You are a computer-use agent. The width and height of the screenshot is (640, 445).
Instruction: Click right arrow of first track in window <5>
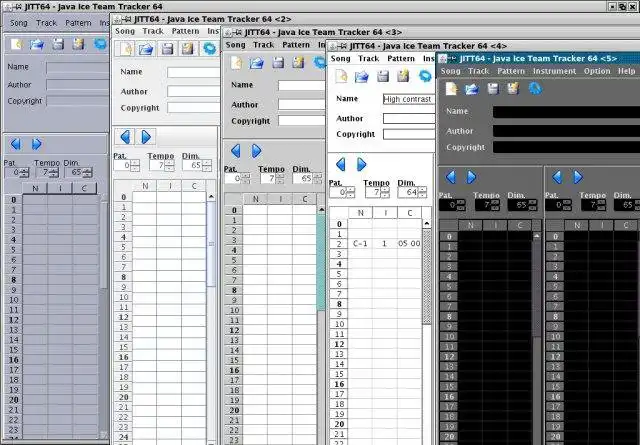(471, 177)
